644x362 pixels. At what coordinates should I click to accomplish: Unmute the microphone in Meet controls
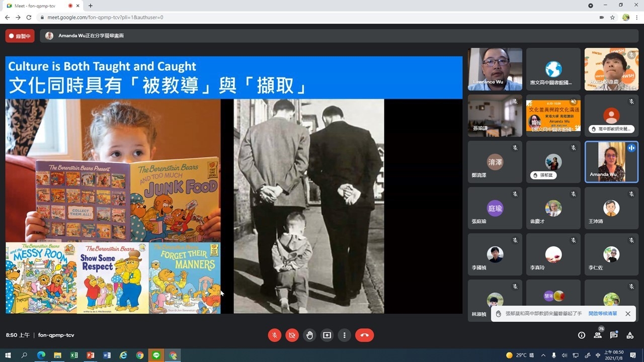point(275,335)
